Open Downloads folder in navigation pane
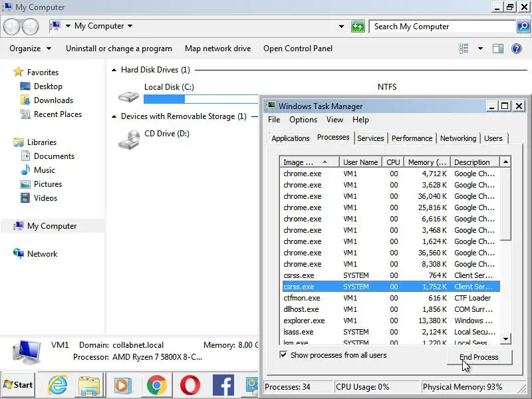532x399 pixels. pyautogui.click(x=54, y=100)
